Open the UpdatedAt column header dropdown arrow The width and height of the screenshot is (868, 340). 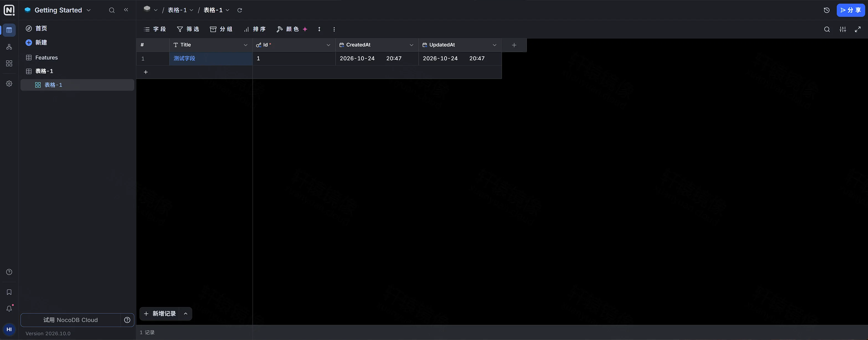tap(494, 45)
